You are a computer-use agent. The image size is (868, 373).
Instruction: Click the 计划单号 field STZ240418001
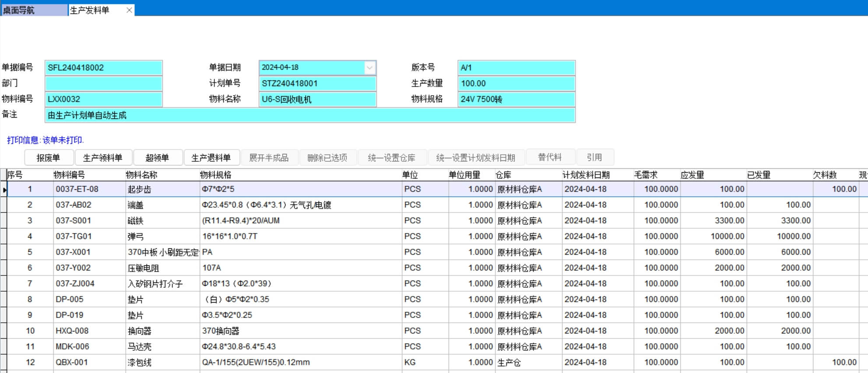(x=317, y=84)
